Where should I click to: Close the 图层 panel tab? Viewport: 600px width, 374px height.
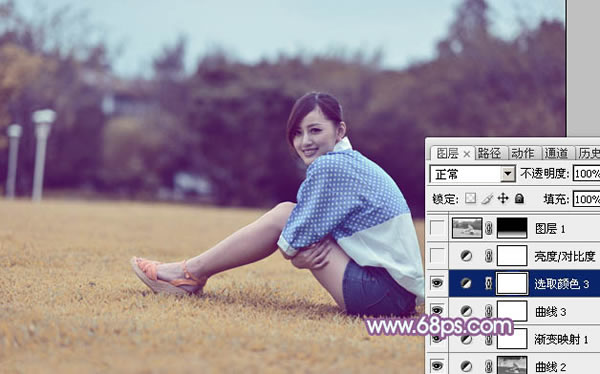coord(466,154)
